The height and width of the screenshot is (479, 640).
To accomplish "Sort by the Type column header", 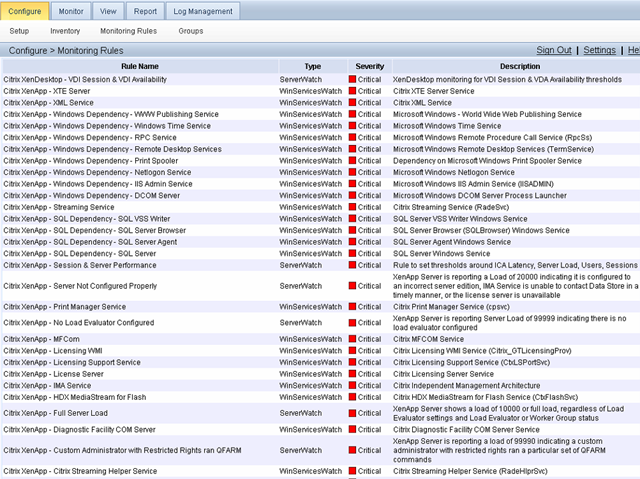I will point(313,66).
